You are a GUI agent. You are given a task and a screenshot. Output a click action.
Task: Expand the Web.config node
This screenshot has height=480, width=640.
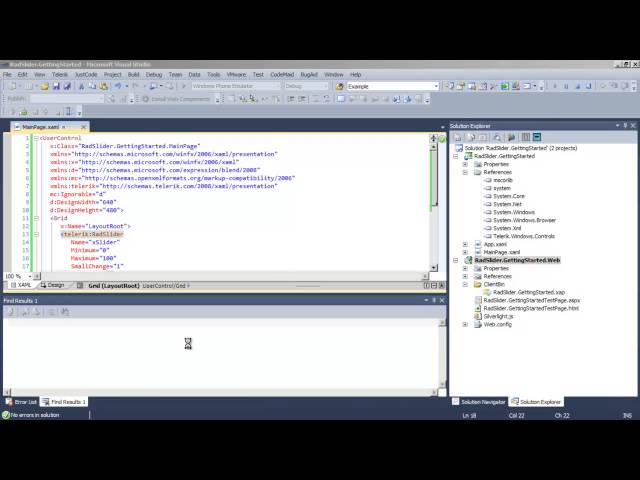point(465,324)
